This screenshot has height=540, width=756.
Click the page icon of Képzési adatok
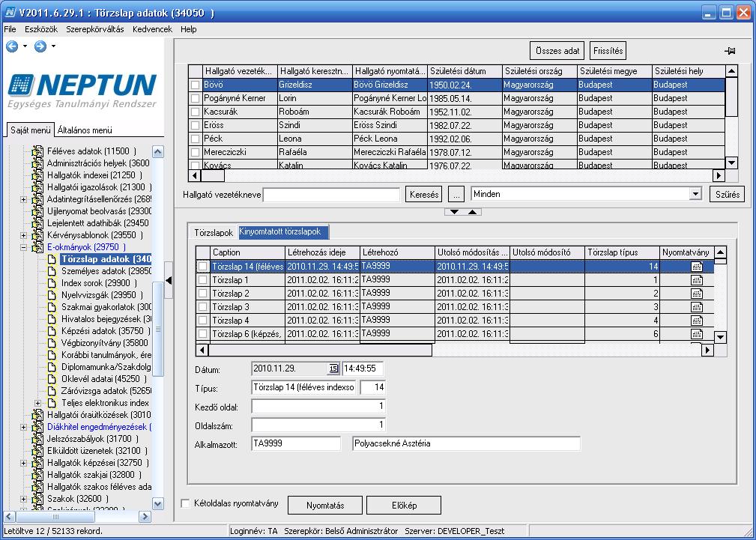pyautogui.click(x=52, y=331)
